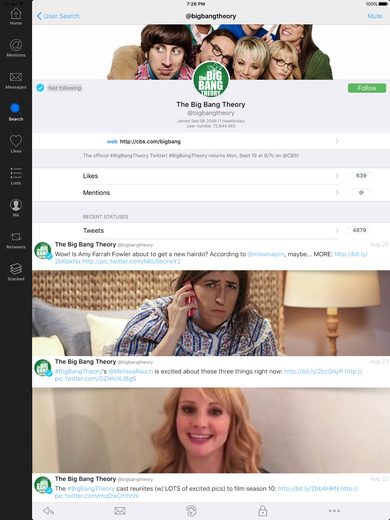Tap the Mute button in header
Viewport: 390px width, 520px height.
[x=375, y=16]
